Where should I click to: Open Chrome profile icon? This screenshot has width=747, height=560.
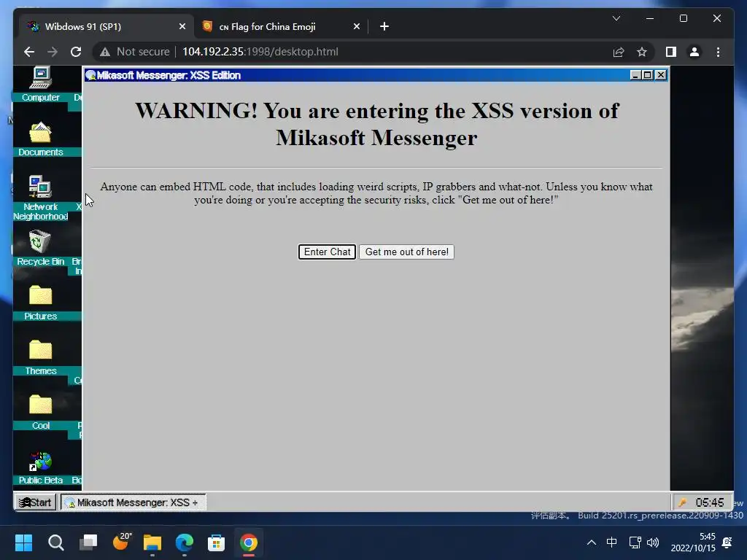pos(694,52)
